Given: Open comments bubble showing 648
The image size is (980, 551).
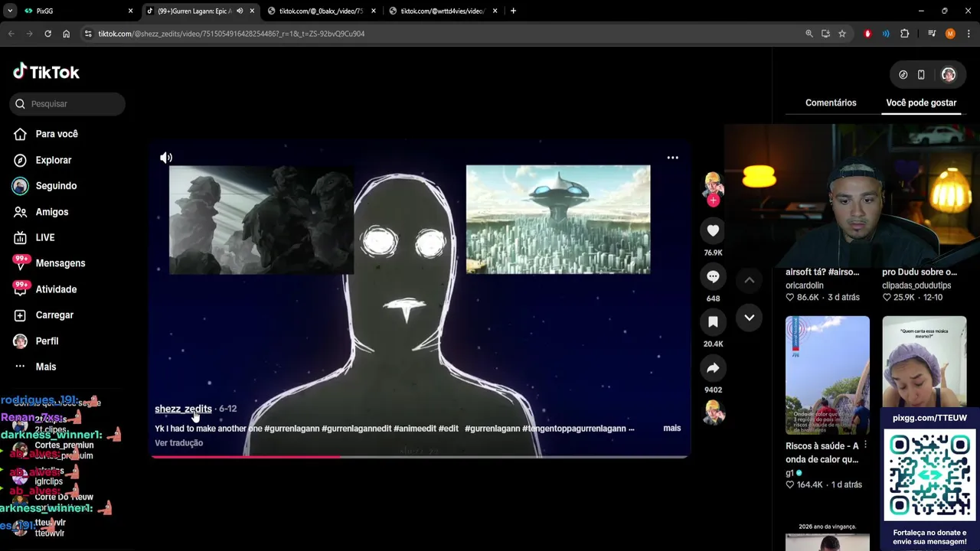Looking at the screenshot, I should tap(713, 276).
